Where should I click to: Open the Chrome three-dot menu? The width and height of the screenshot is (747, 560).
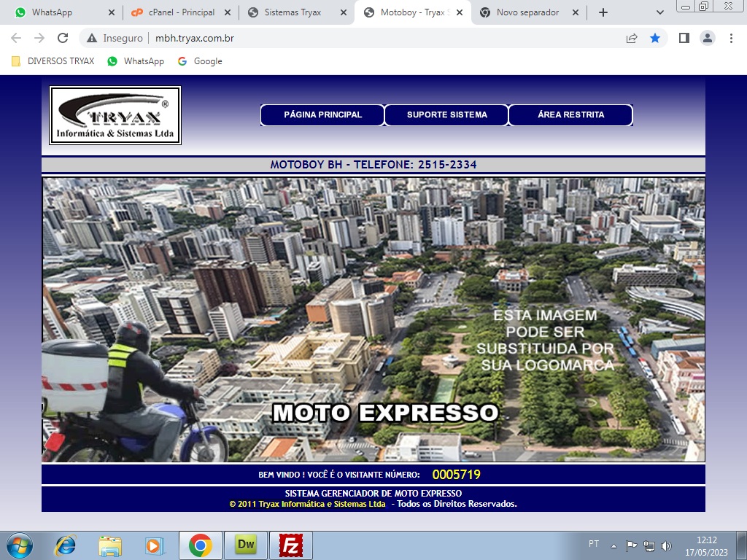coord(730,38)
